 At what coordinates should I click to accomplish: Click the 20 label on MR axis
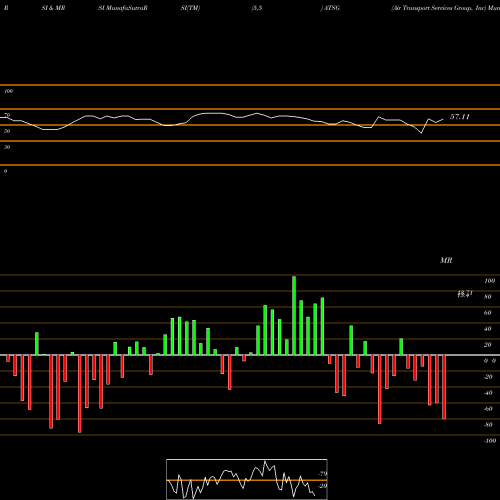coord(488,345)
